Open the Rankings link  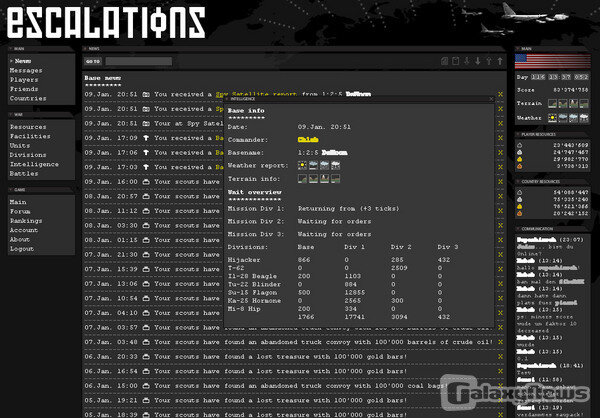[x=26, y=221]
